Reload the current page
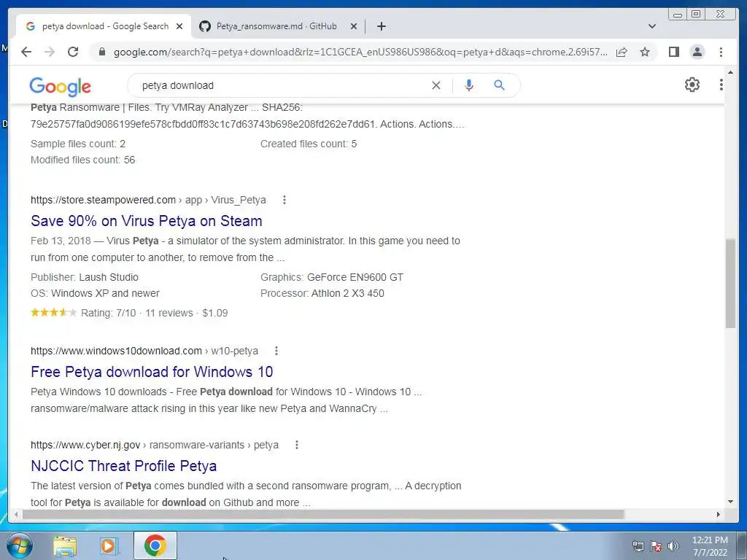This screenshot has height=560, width=747. 73,52
